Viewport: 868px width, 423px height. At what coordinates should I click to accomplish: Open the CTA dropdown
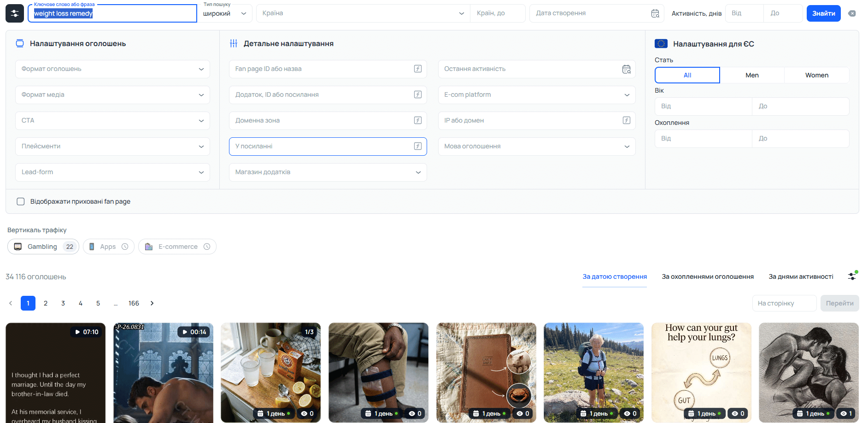point(112,121)
